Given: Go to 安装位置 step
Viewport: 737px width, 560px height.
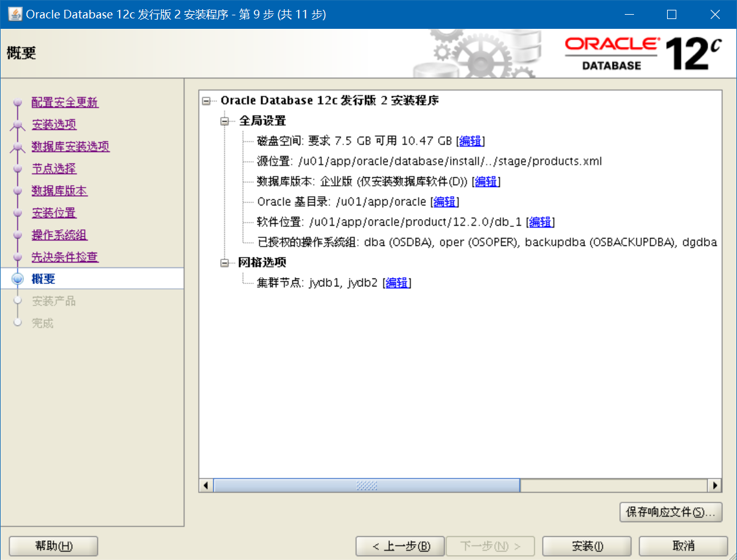Looking at the screenshot, I should (x=54, y=213).
